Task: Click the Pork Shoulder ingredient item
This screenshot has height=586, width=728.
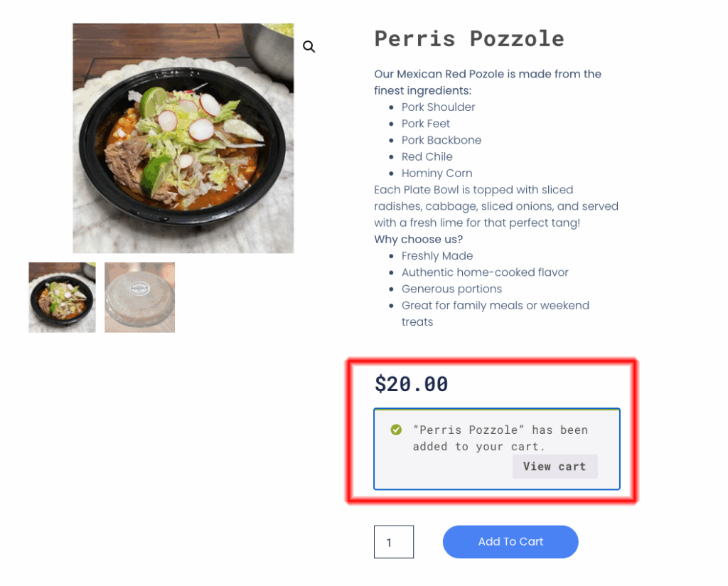Action: point(438,107)
